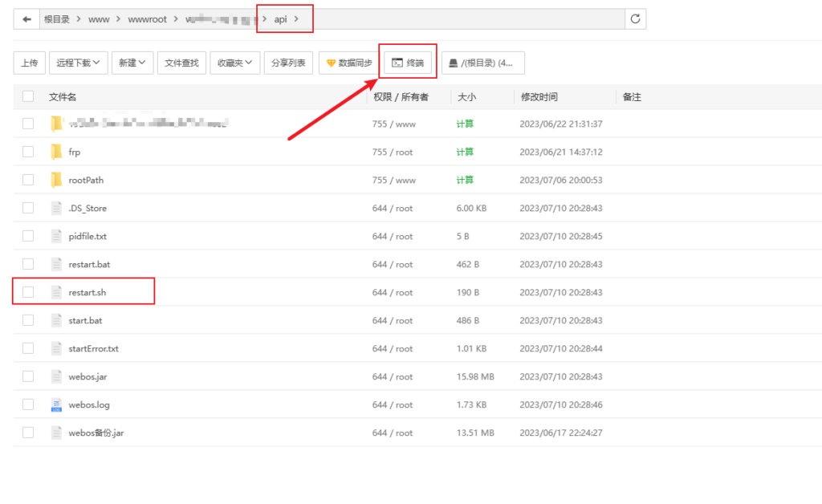Open the 分享列表 (Share List)
The width and height of the screenshot is (822, 504).
click(x=287, y=61)
